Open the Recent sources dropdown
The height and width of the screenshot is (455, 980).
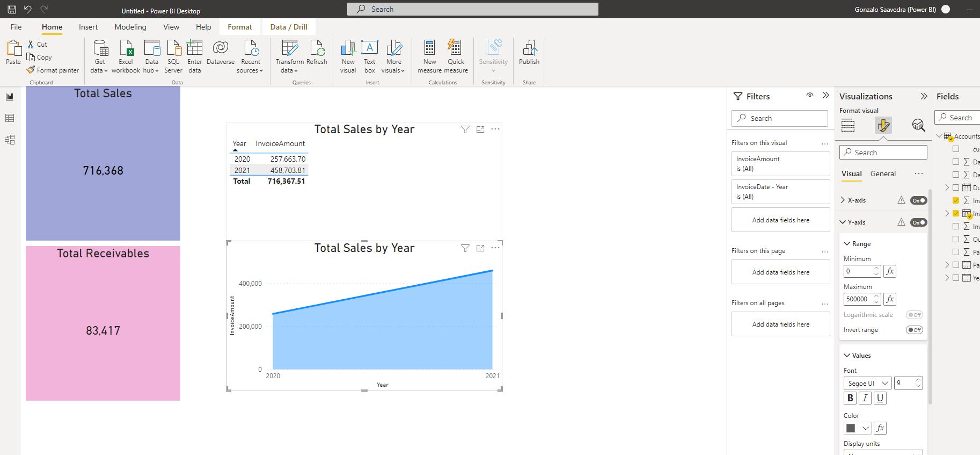click(250, 56)
